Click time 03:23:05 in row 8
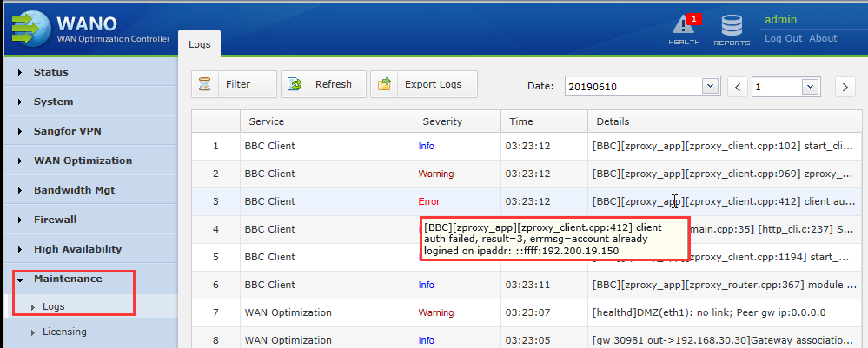Image resolution: width=868 pixels, height=348 pixels. point(527,340)
